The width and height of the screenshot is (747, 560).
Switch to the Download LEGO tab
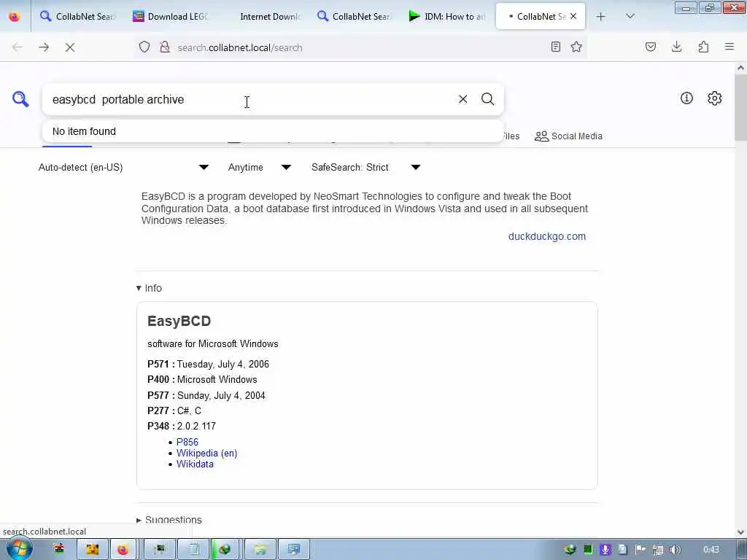(171, 17)
